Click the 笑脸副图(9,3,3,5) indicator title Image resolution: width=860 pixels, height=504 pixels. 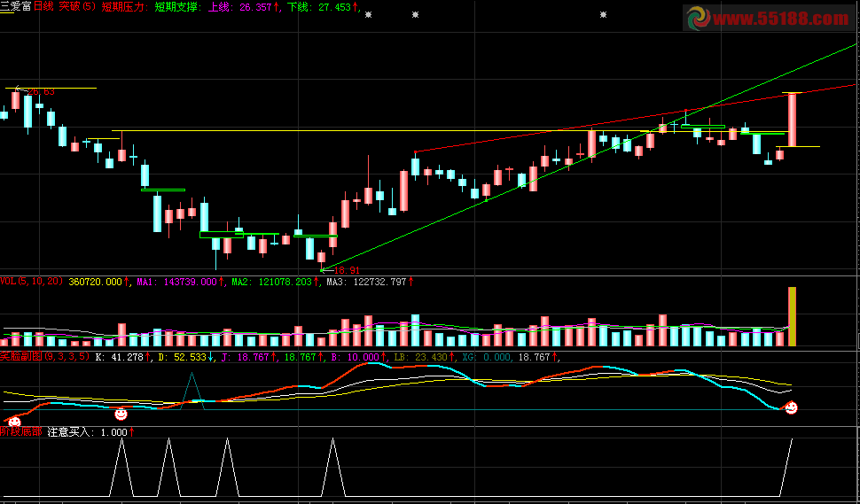tap(45, 357)
